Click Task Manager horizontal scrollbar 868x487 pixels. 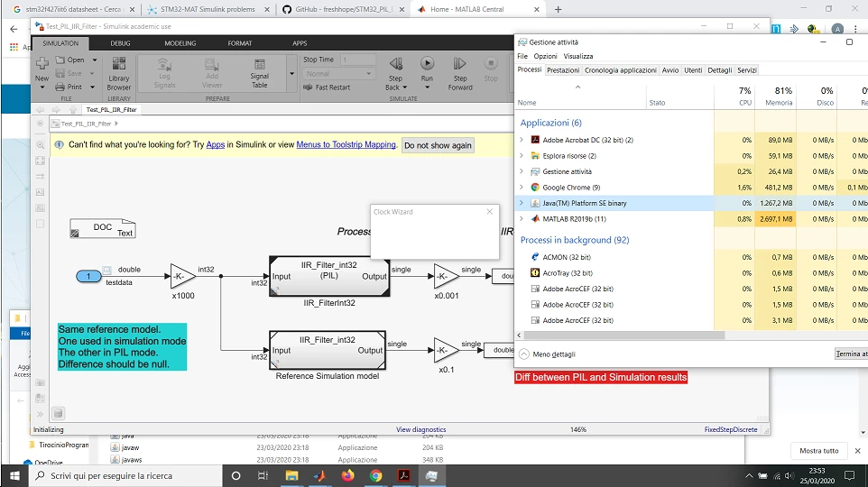coord(624,335)
